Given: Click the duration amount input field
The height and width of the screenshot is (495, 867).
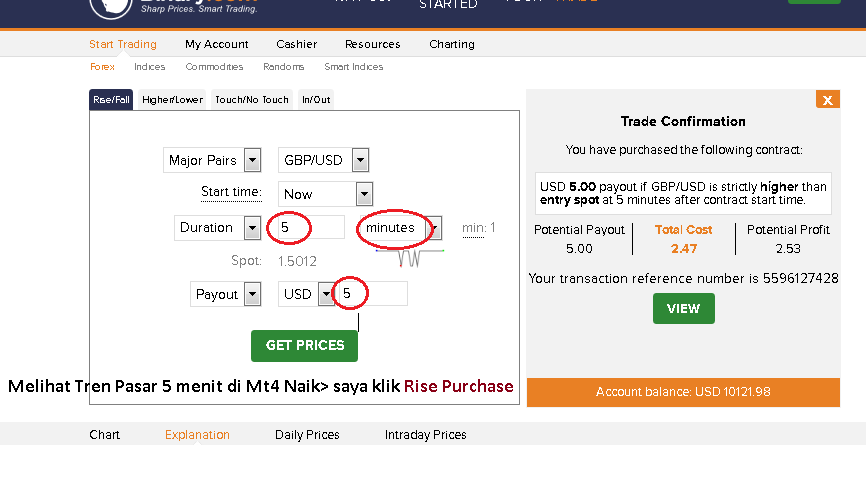Looking at the screenshot, I should point(310,227).
